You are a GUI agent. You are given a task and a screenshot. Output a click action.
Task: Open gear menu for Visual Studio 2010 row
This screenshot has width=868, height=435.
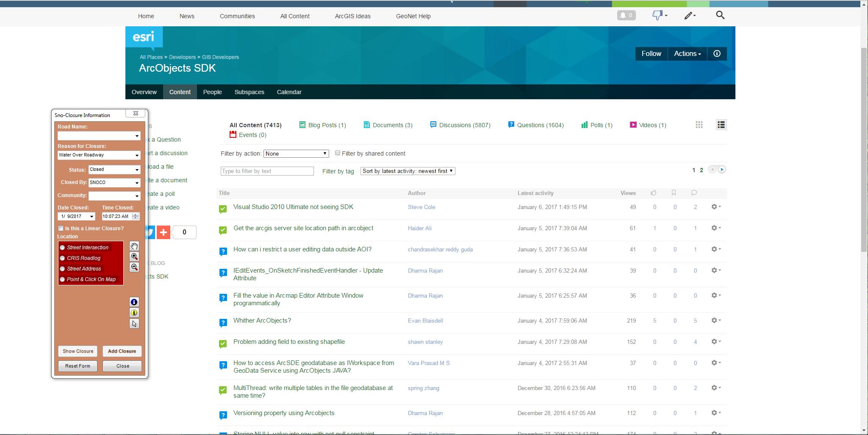(x=716, y=207)
